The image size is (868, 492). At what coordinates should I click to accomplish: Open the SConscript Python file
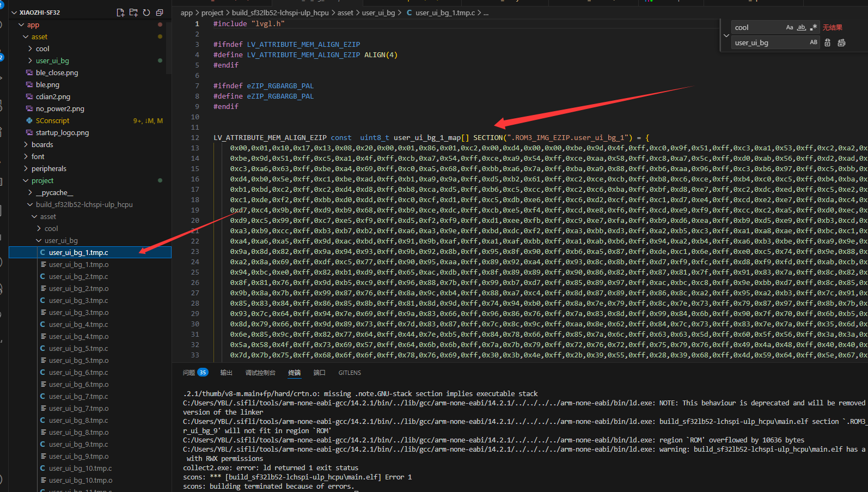[52, 120]
